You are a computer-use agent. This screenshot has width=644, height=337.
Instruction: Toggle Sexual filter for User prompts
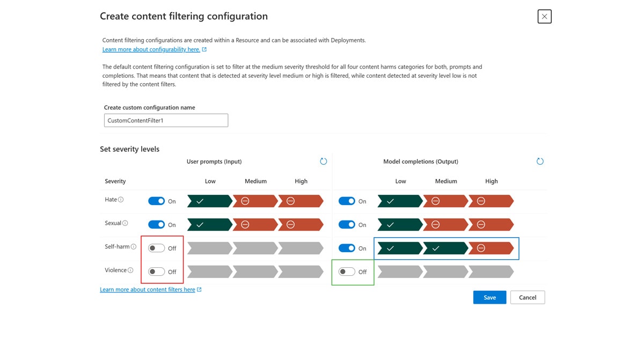(x=156, y=224)
